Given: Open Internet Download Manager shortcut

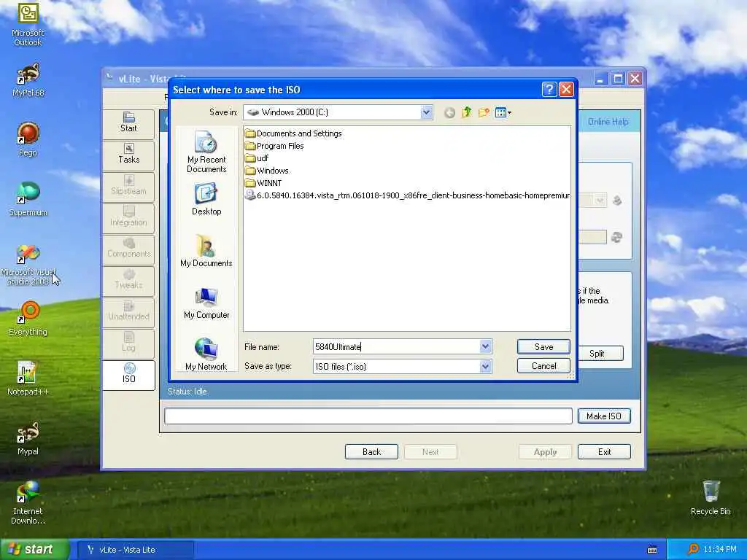Looking at the screenshot, I should click(28, 503).
